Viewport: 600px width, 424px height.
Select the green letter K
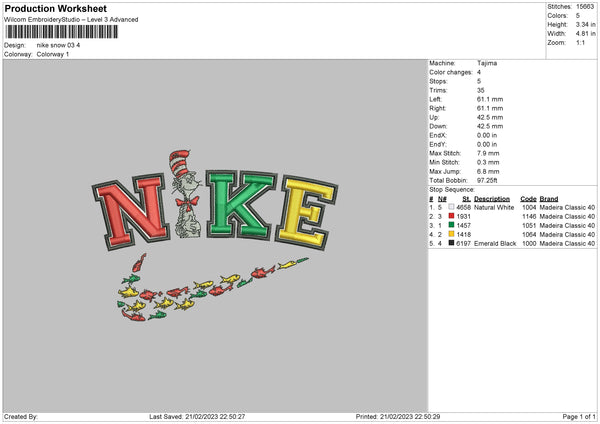point(240,204)
